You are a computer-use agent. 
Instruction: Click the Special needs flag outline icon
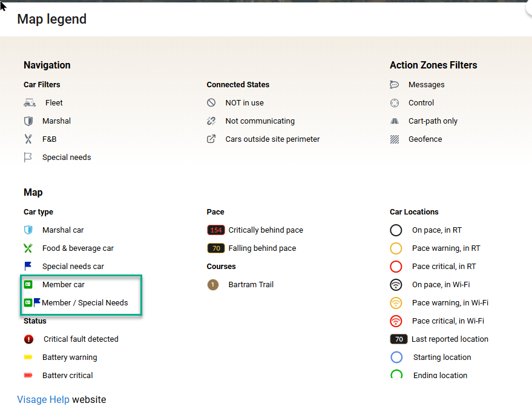(x=28, y=158)
